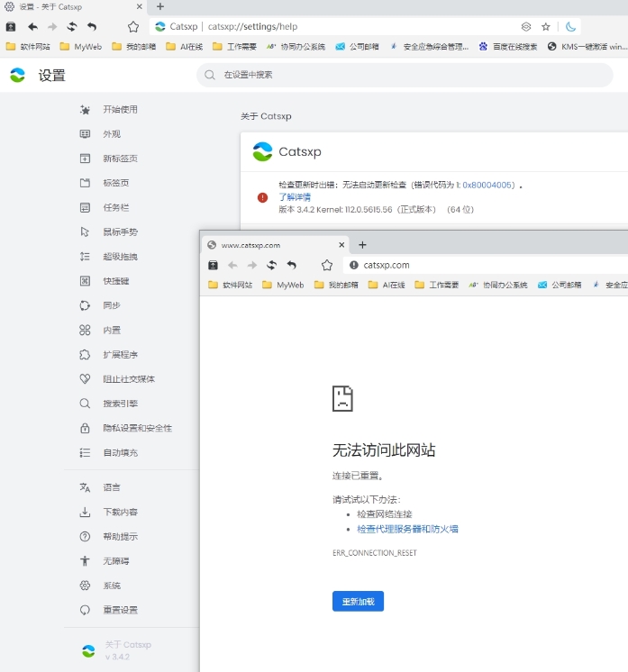The image size is (628, 672).
Task: Open MyWeb bookmark folder in main window
Action: [x=81, y=47]
